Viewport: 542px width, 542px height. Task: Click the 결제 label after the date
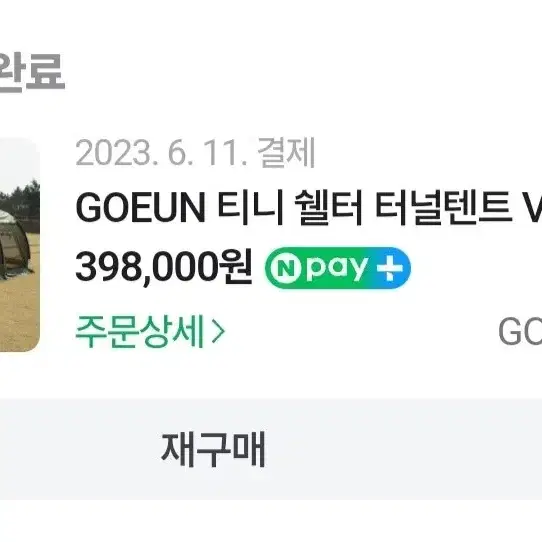coord(287,152)
